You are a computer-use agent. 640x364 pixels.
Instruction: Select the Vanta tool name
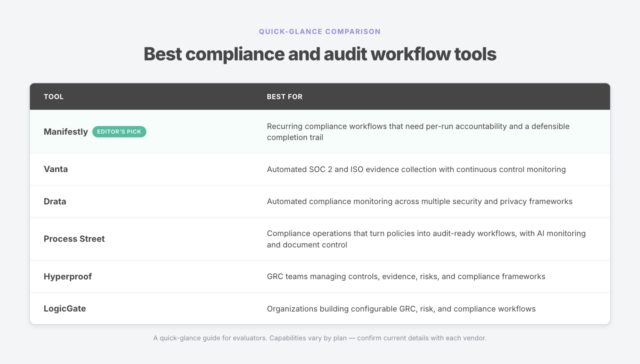click(x=56, y=169)
